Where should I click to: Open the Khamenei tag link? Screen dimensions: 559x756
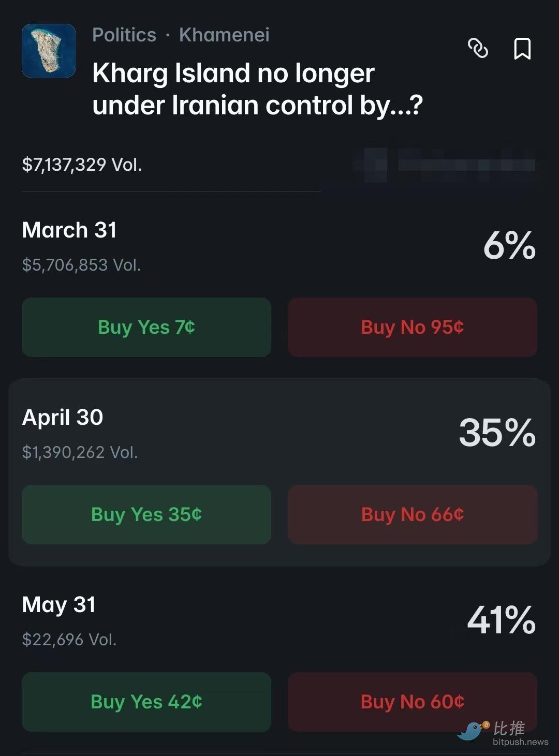224,35
